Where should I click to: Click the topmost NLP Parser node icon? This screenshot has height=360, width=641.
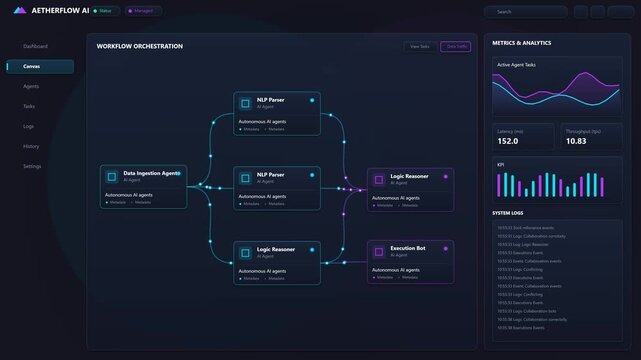pos(245,103)
